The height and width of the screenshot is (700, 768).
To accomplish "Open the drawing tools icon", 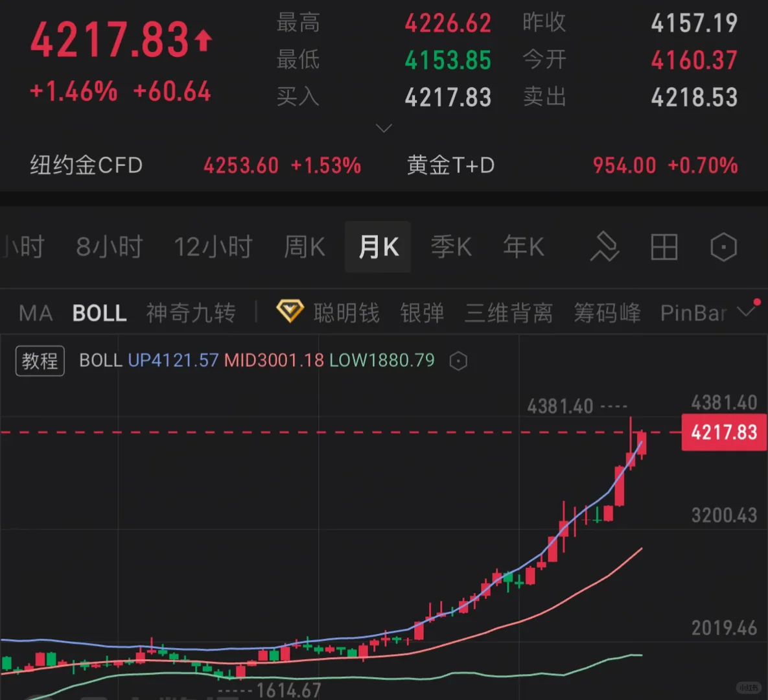I will coord(604,247).
